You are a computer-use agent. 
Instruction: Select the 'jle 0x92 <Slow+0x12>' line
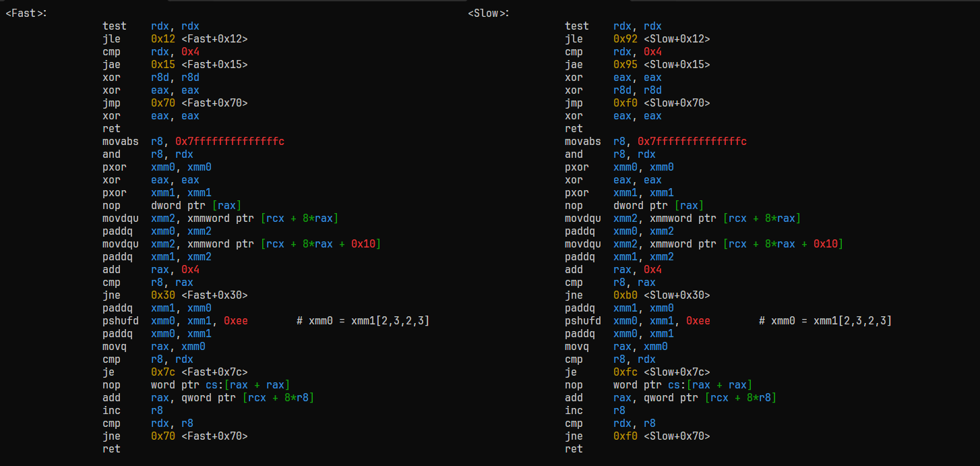click(x=638, y=39)
